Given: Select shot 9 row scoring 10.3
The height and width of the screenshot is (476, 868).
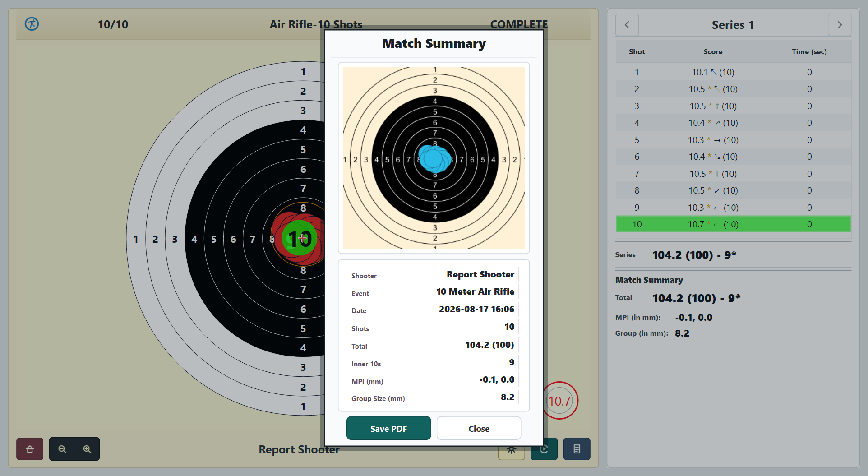Looking at the screenshot, I should pos(733,208).
